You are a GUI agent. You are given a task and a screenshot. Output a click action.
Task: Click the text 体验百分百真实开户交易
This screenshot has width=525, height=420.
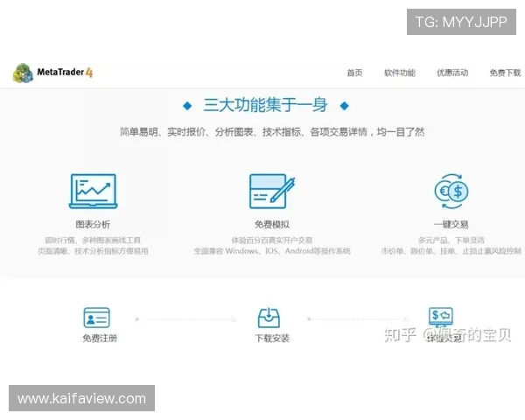click(x=272, y=240)
